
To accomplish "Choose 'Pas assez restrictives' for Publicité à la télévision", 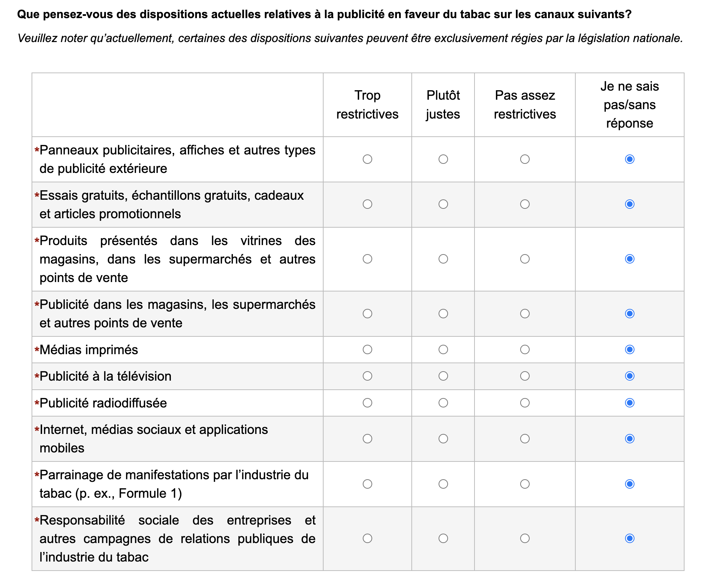I will point(525,376).
